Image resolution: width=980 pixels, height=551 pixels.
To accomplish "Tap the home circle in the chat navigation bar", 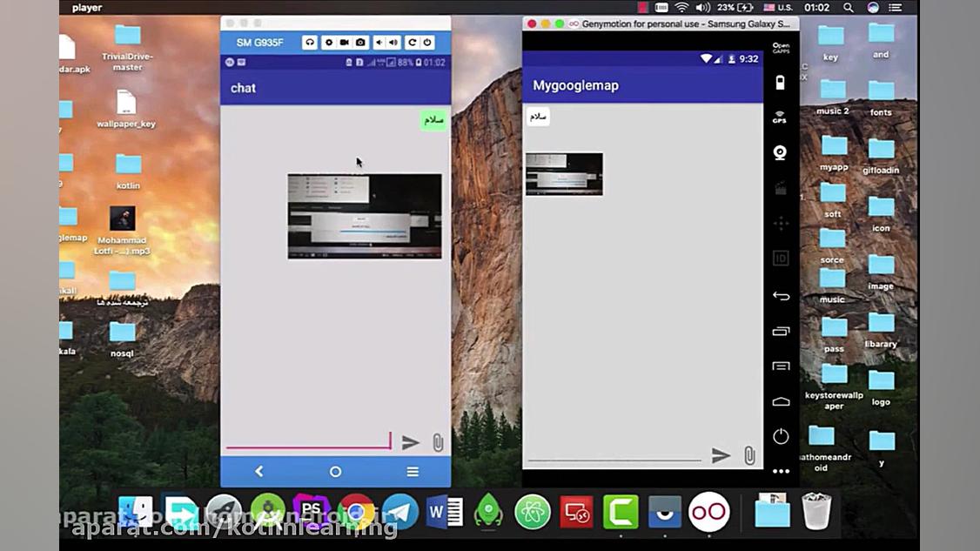I will [336, 472].
